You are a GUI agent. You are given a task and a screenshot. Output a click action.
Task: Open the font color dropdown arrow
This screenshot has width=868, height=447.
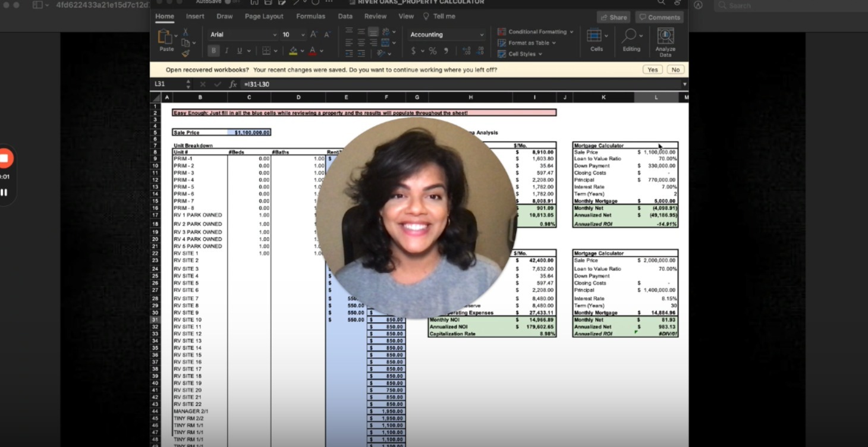click(320, 51)
